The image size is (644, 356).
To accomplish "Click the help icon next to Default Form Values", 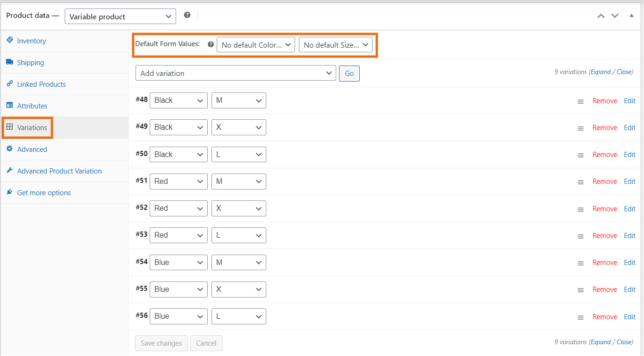I will [210, 44].
